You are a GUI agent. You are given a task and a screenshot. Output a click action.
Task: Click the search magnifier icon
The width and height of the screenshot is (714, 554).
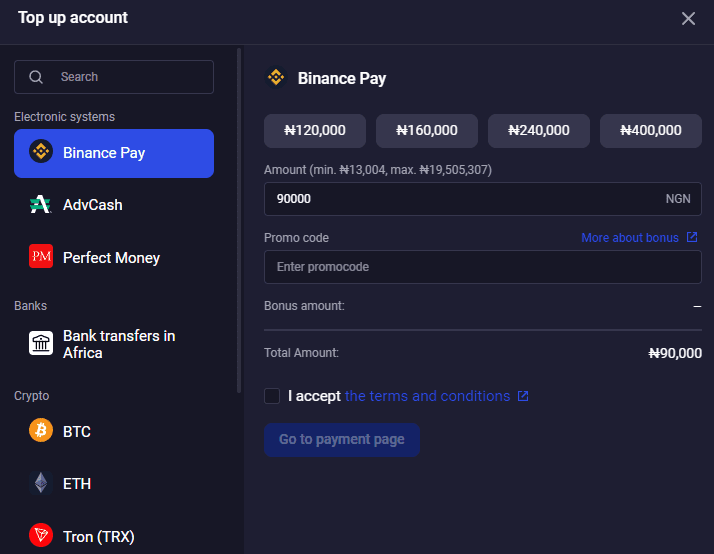point(36,77)
